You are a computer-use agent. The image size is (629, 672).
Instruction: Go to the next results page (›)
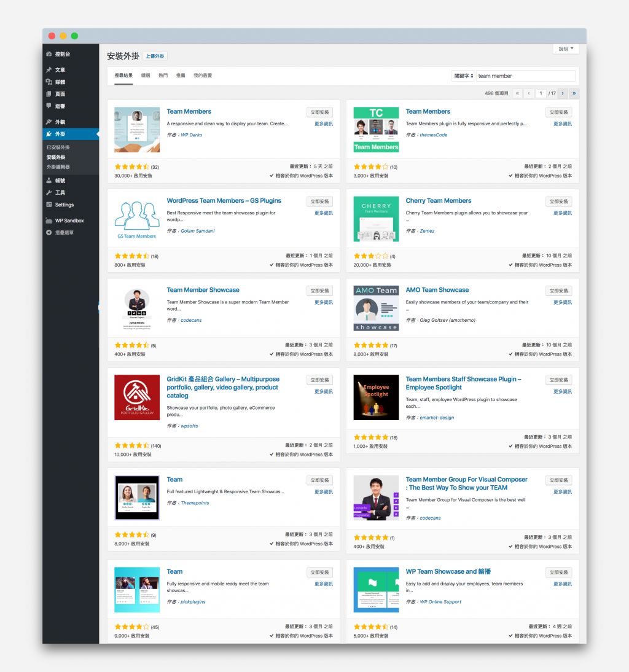563,93
